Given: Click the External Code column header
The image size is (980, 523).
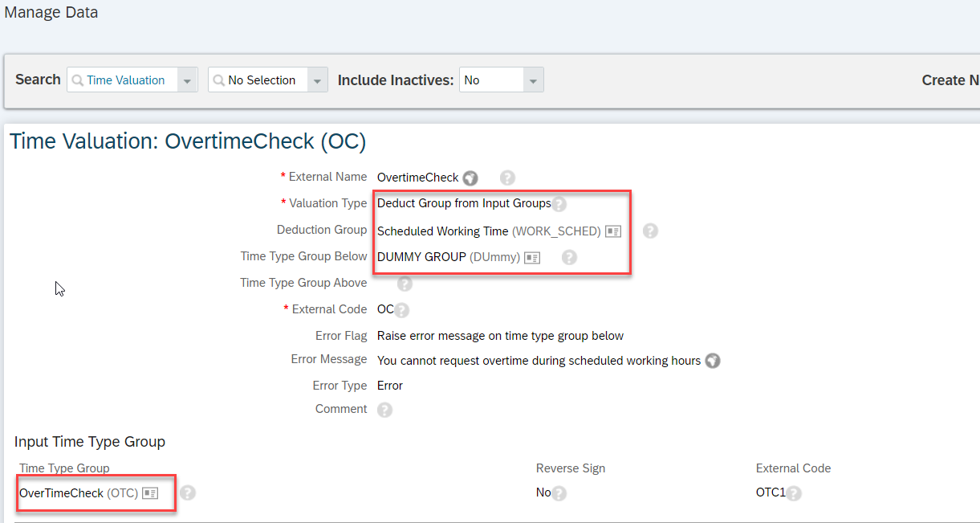Looking at the screenshot, I should tap(793, 468).
